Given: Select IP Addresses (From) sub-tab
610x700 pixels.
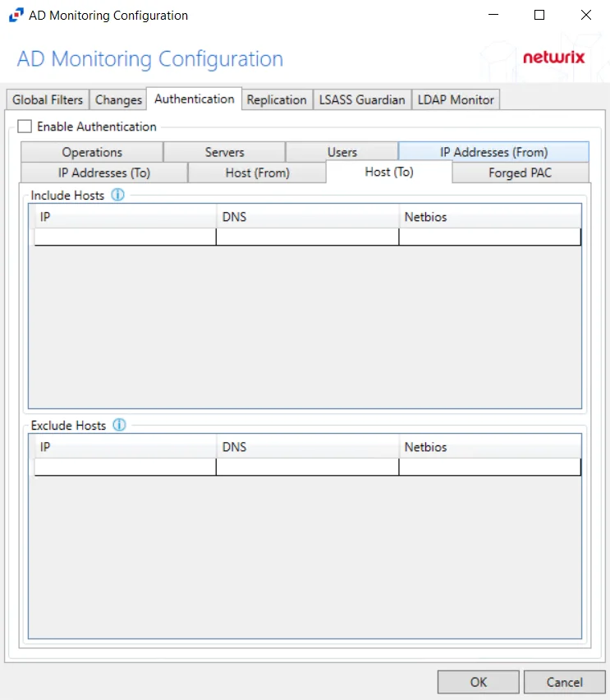Looking at the screenshot, I should pos(493,152).
